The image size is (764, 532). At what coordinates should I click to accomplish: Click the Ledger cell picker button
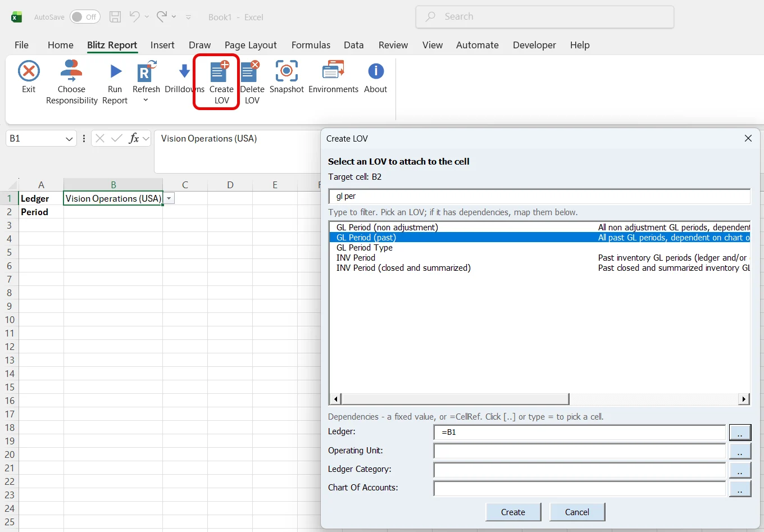(740, 433)
